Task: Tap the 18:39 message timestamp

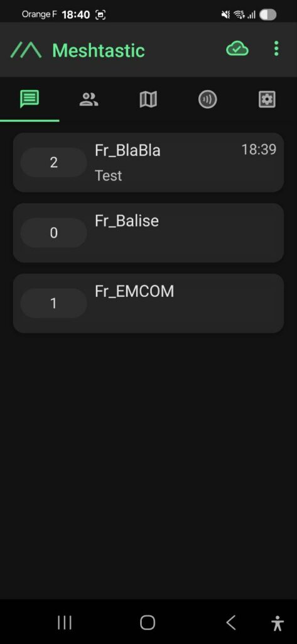Action: click(259, 150)
